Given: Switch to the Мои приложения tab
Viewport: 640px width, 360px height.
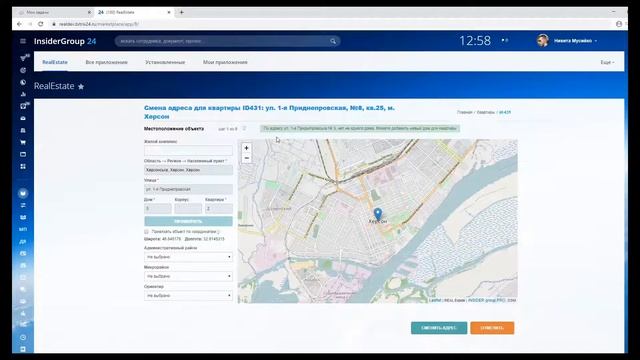Looking at the screenshot, I should [225, 62].
